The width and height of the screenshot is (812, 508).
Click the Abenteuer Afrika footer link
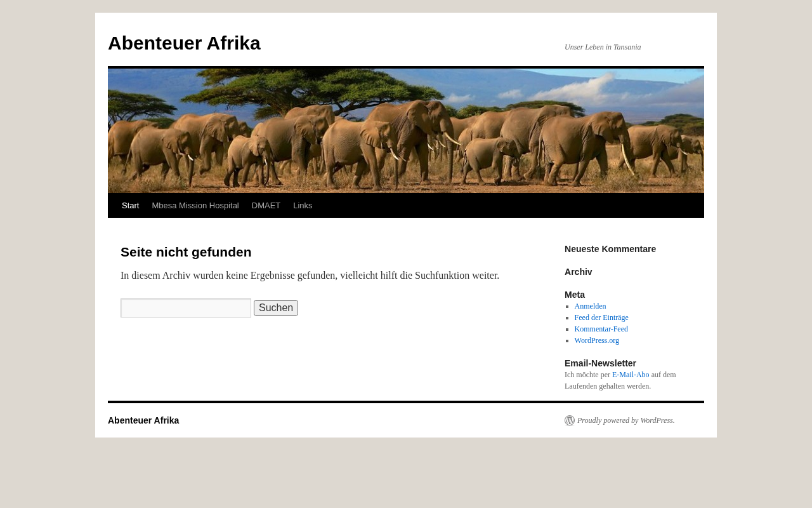pyautogui.click(x=143, y=420)
